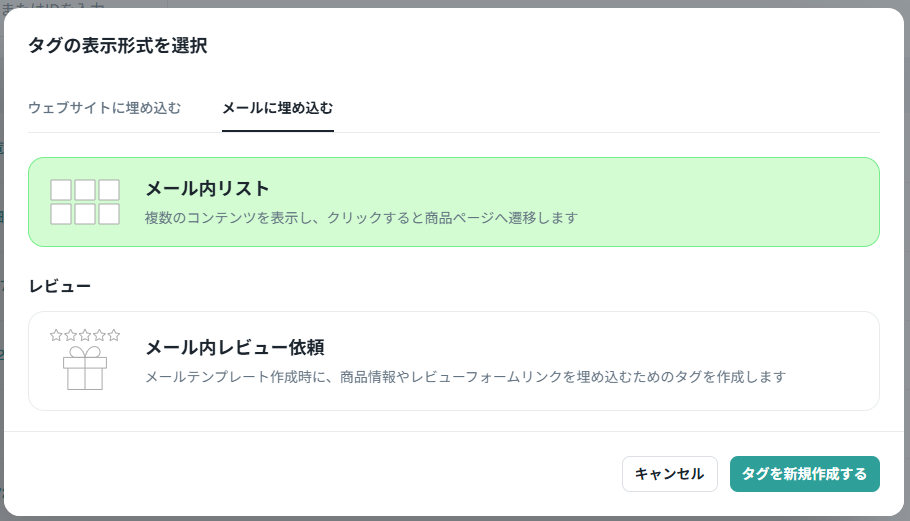Viewport: 910px width, 521px height.
Task: Click the gift box icon
Action: tap(85, 368)
